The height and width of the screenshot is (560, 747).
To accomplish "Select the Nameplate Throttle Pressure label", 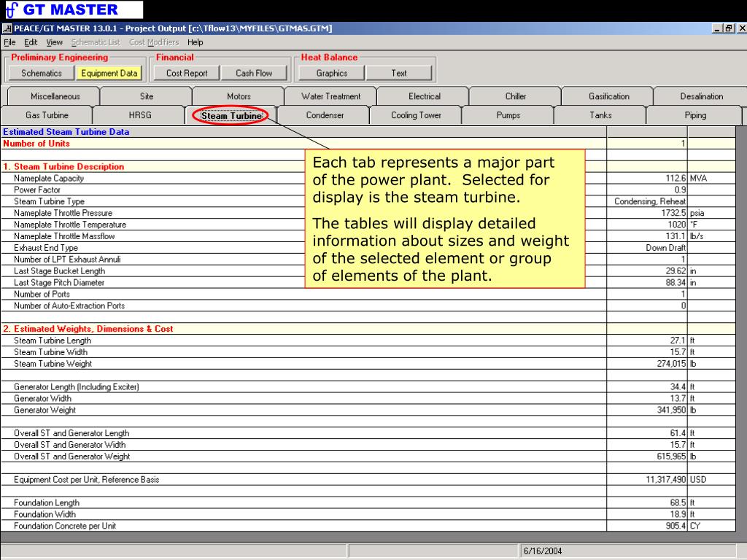I will (63, 213).
